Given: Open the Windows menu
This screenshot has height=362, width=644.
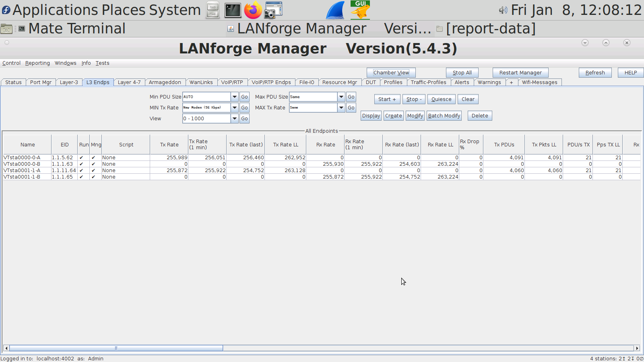Looking at the screenshot, I should [65, 63].
